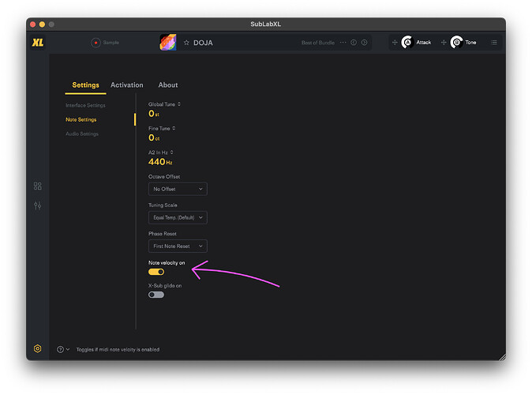Open the Phase Reset dropdown
Image resolution: width=532 pixels, height=395 pixels.
[178, 246]
